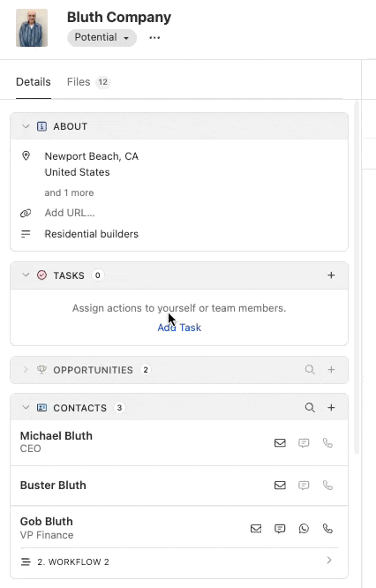Image resolution: width=376 pixels, height=588 pixels.
Task: Click the Add Task link
Action: pos(179,328)
